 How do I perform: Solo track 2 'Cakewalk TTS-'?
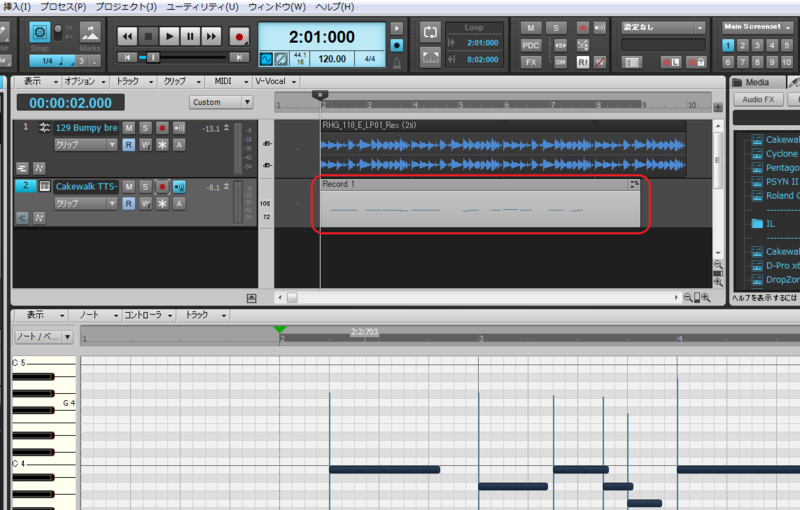point(145,187)
